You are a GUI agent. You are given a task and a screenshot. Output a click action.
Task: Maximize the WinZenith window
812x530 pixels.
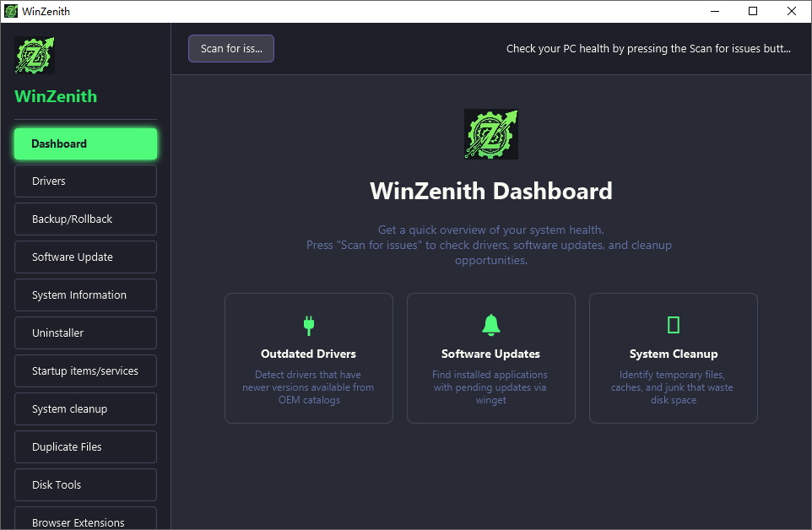[753, 11]
